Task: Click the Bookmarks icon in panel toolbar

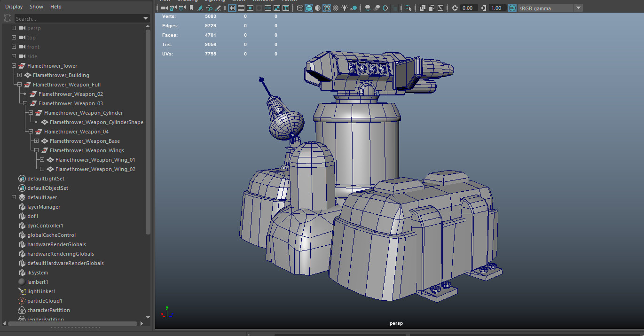Action: (191, 8)
